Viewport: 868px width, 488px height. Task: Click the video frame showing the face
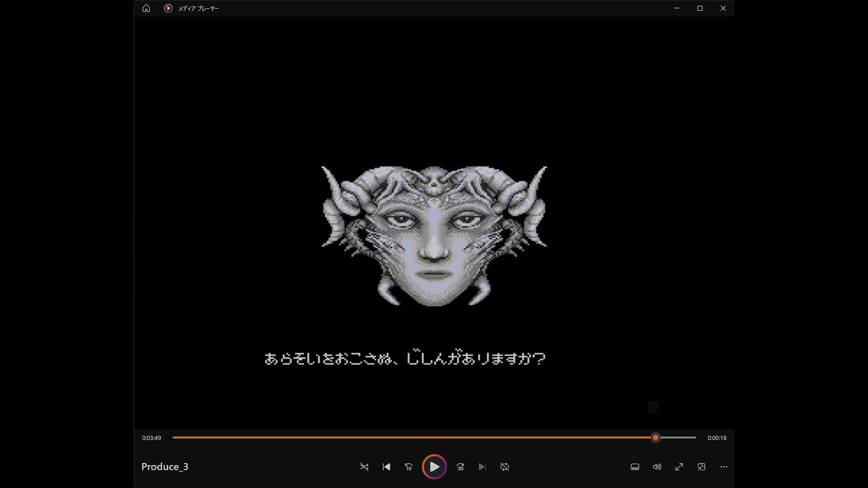(434, 222)
